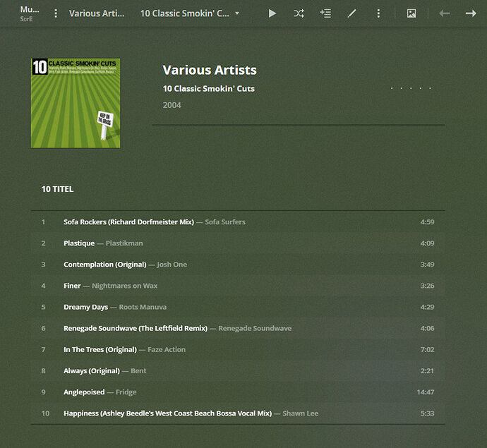Set album rating with the first dot
487x448 pixels.
pyautogui.click(x=392, y=88)
